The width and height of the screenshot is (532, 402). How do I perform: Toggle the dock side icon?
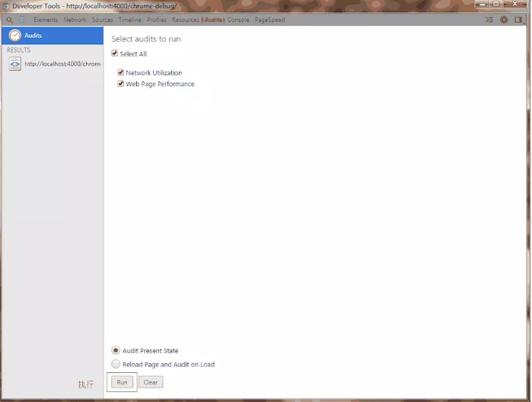518,20
